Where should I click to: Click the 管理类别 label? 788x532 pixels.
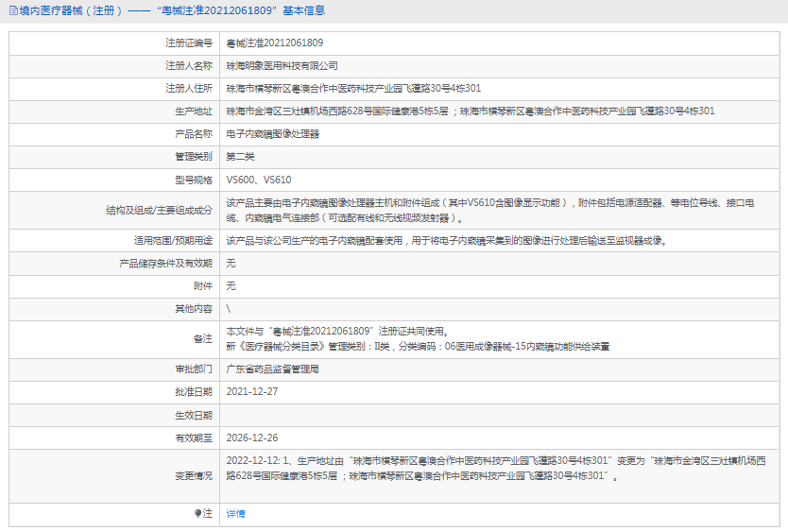point(194,157)
